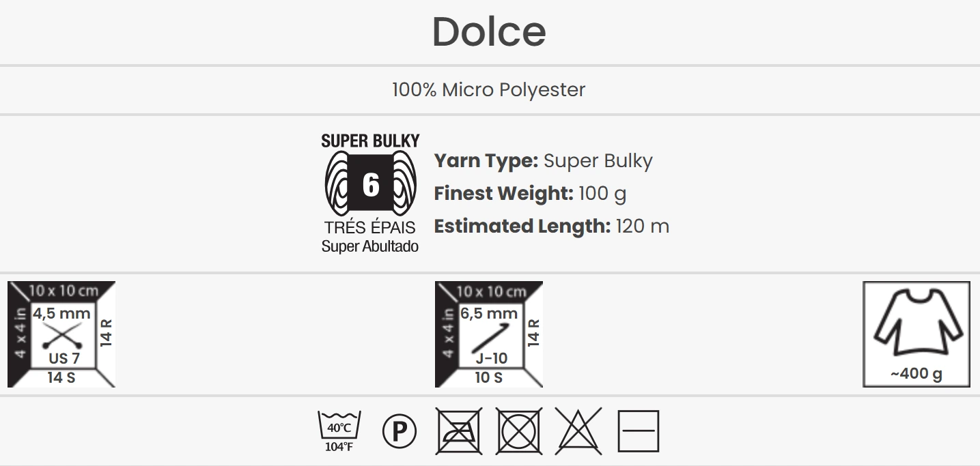The width and height of the screenshot is (980, 466).
Task: Click the Super Bulky 6 yarn weight icon
Action: pyautogui.click(x=370, y=184)
